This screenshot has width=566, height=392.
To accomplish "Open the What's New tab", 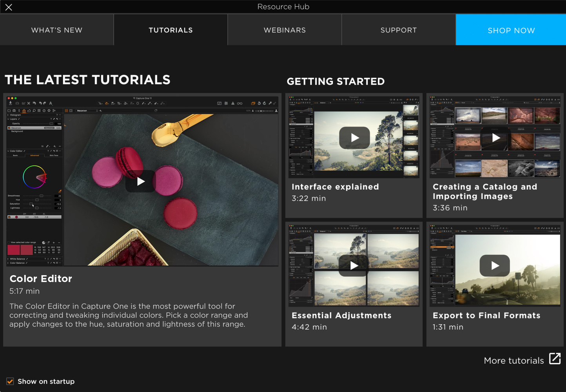I will click(x=57, y=30).
